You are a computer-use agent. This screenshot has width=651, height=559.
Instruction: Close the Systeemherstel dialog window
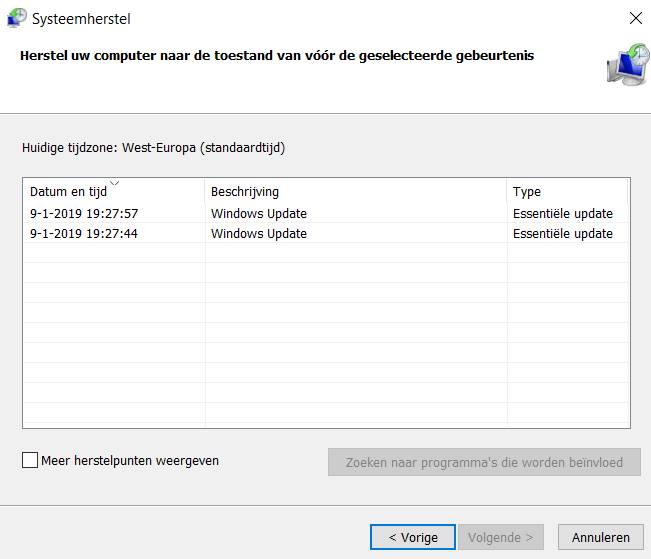tap(636, 18)
